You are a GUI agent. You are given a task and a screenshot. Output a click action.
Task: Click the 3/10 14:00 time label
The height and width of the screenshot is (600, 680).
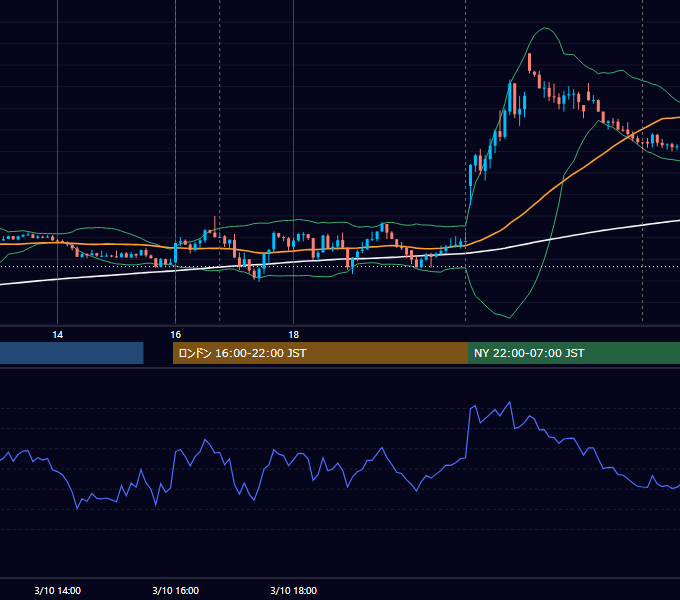(57, 590)
